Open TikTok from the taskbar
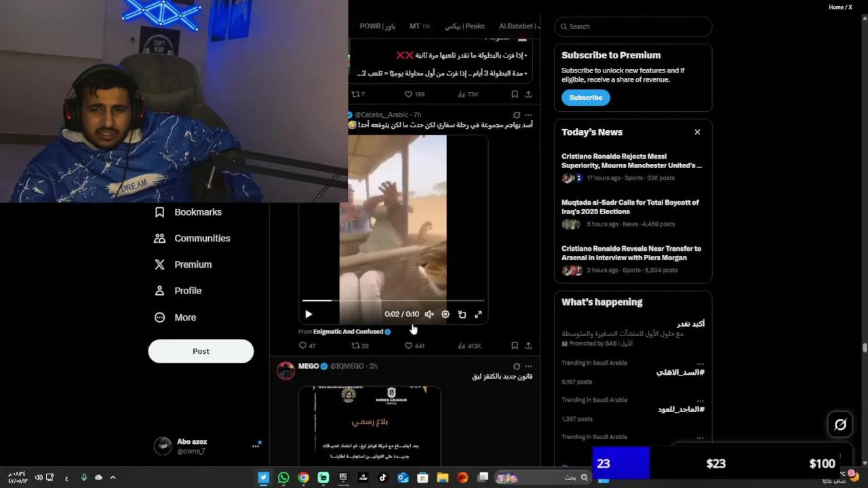The width and height of the screenshot is (868, 488). coord(382,478)
